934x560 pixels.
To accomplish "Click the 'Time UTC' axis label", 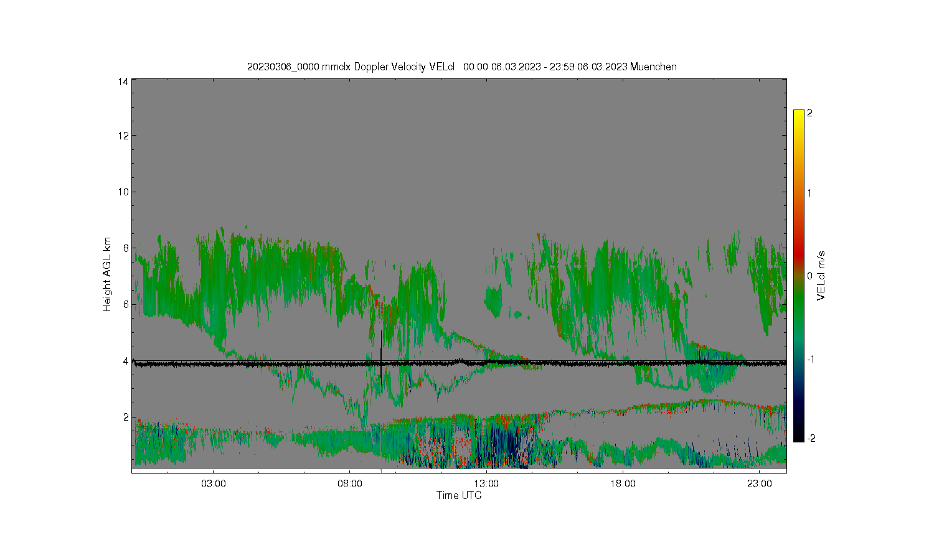I will tap(459, 495).
